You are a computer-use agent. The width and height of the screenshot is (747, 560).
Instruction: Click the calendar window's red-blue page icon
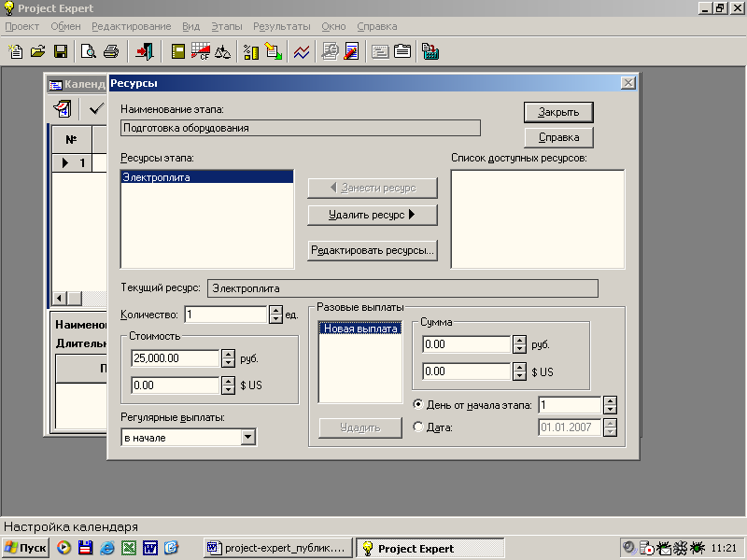63,108
